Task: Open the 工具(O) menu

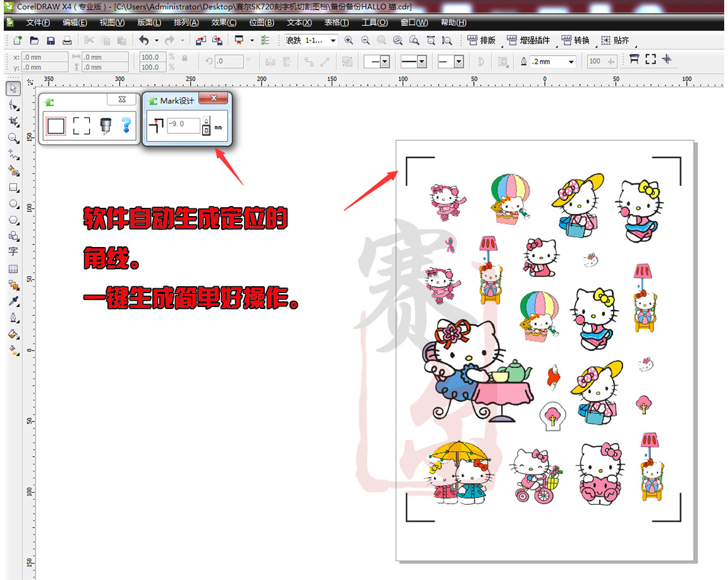Action: 375,22
